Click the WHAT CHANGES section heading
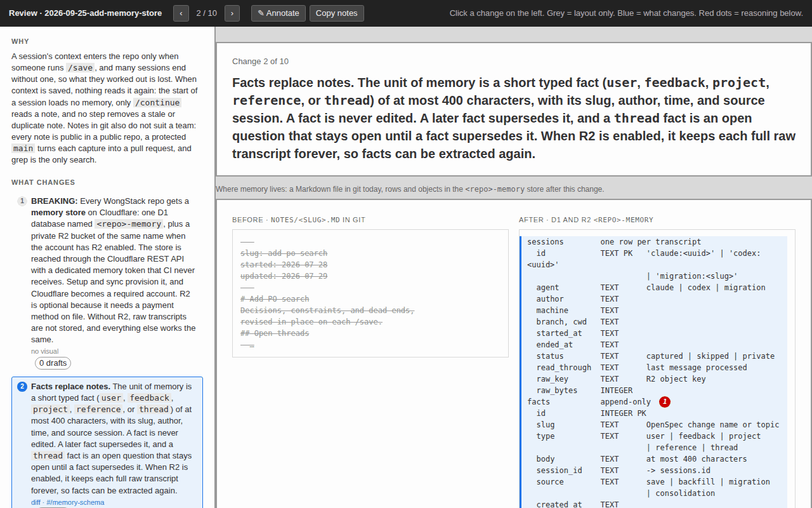 (x=43, y=182)
